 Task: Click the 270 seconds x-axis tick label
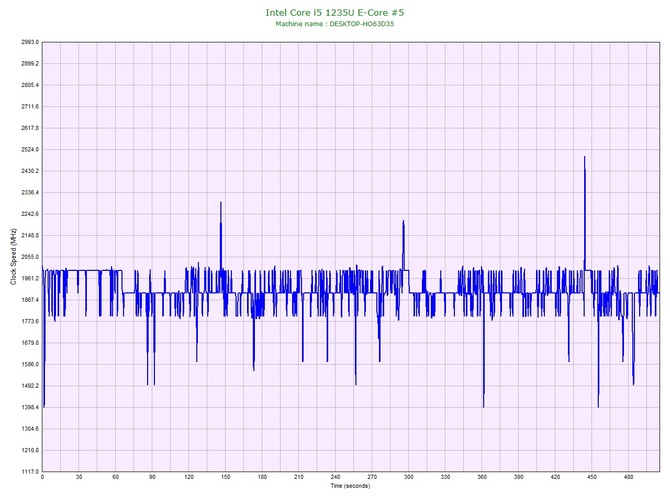tap(372, 477)
